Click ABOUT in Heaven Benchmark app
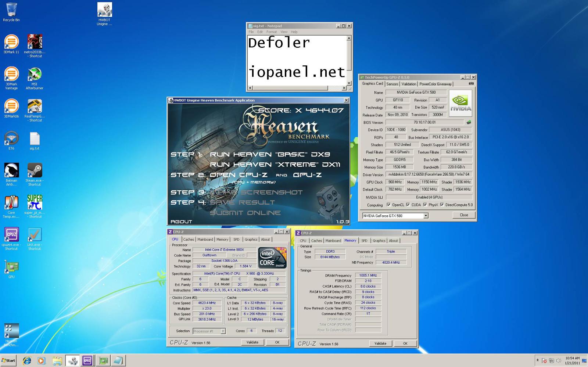The image size is (588, 367). 181,222
